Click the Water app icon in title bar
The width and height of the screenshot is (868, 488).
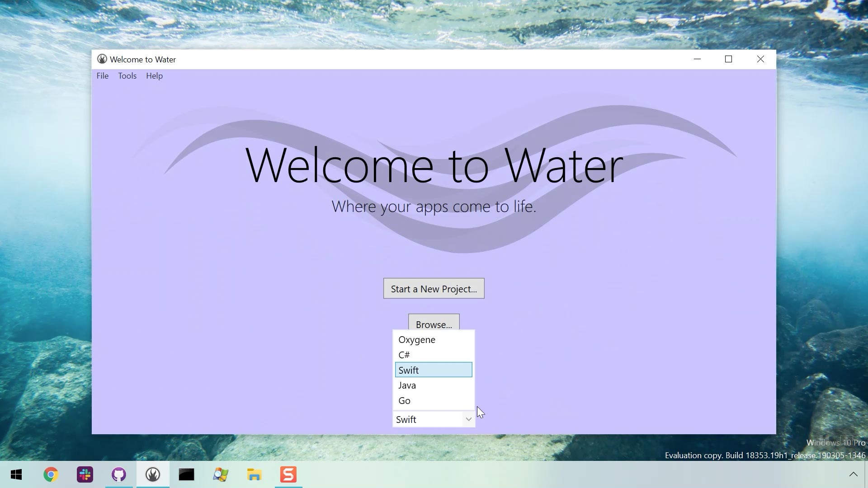[x=102, y=59]
